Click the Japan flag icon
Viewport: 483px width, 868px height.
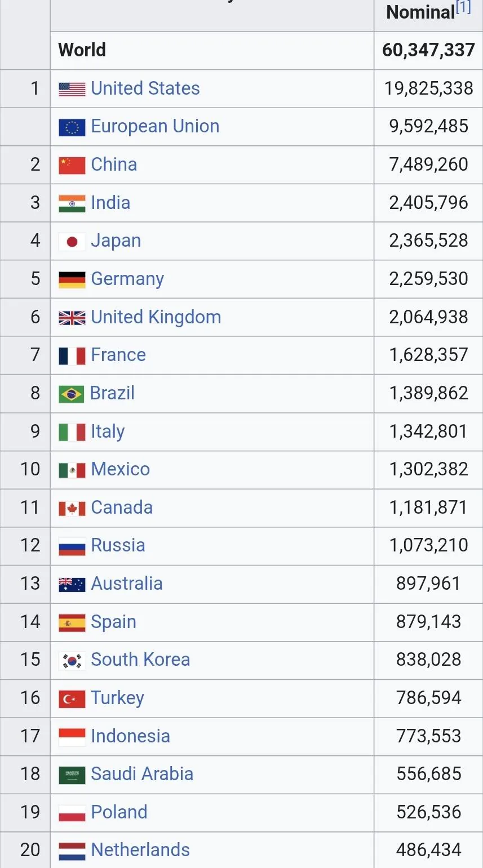72,242
